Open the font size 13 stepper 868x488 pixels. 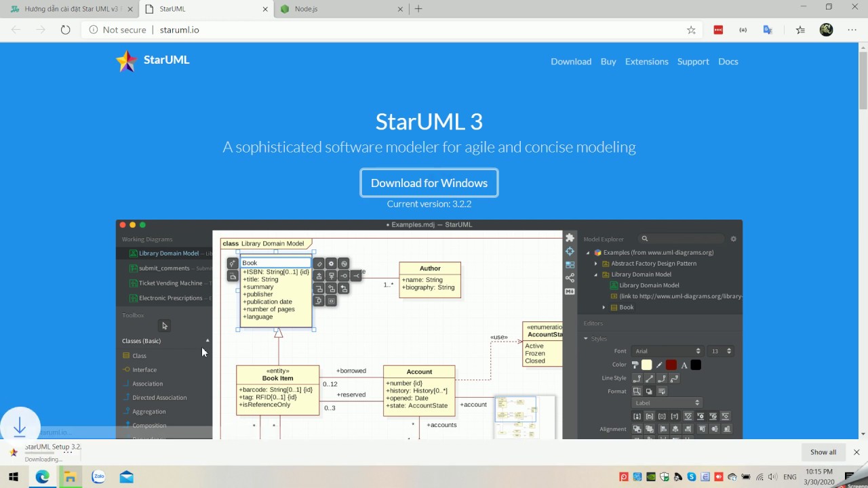[x=720, y=351]
